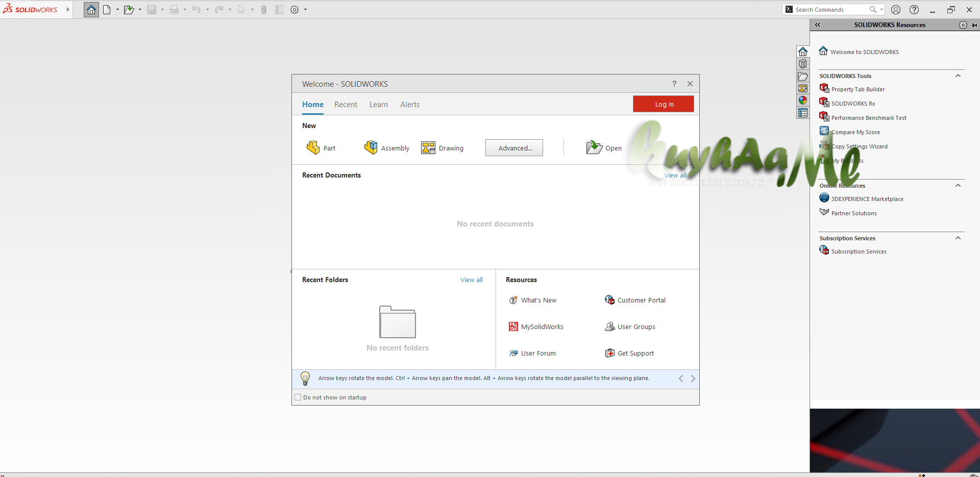Image resolution: width=980 pixels, height=477 pixels.
Task: Open the MySolidWorks link
Action: (x=536, y=327)
